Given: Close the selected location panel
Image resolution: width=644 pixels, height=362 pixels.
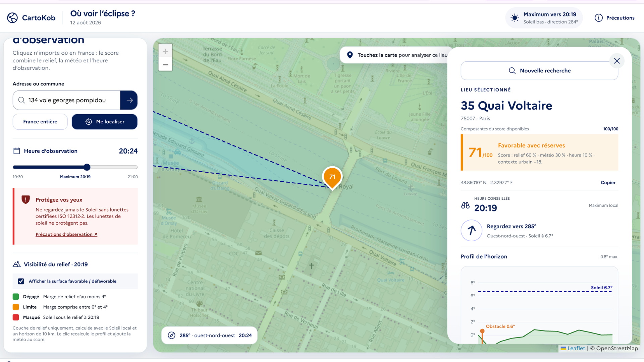Looking at the screenshot, I should 617,61.
